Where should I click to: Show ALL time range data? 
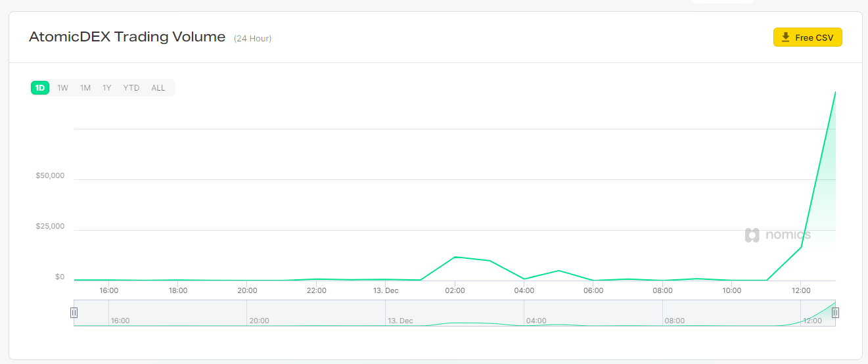[x=158, y=88]
